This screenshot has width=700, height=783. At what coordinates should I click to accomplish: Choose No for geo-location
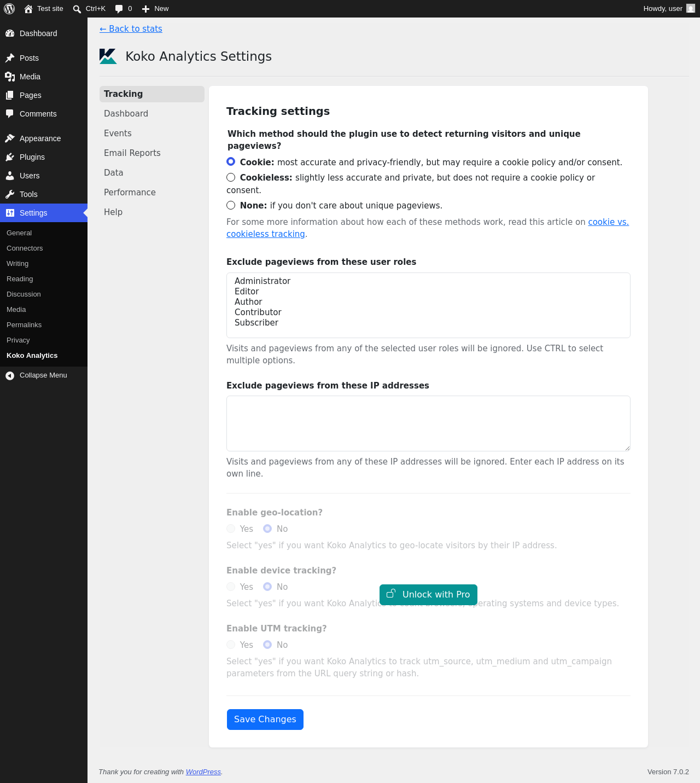coord(267,529)
